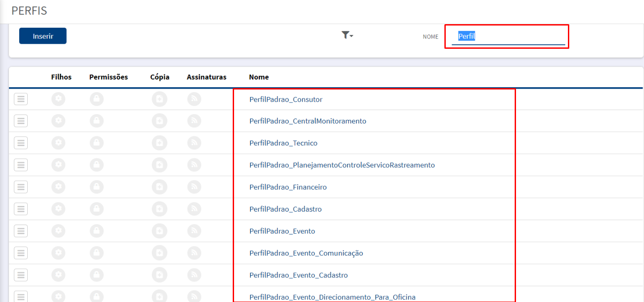Open row menu for PerfilPadrao_Tecnico
This screenshot has width=644, height=302.
click(21, 143)
